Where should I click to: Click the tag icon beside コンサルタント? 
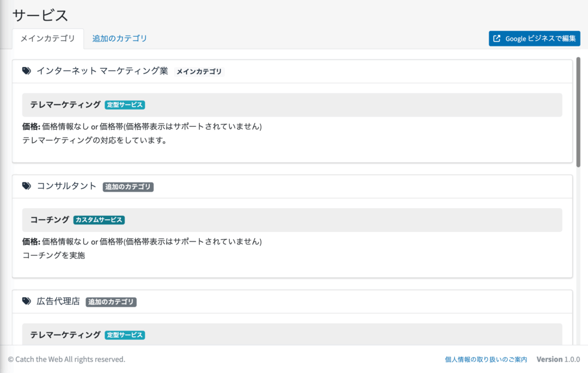pos(26,187)
